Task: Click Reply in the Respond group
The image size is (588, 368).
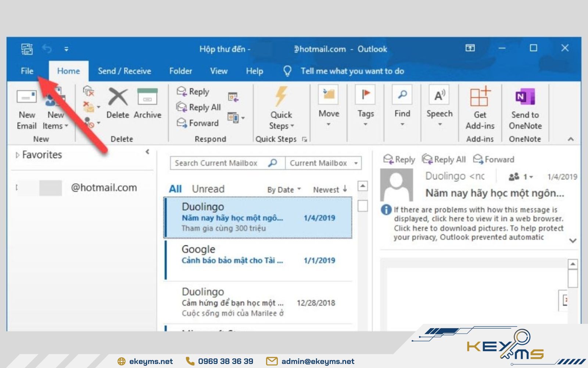Action: click(x=193, y=91)
